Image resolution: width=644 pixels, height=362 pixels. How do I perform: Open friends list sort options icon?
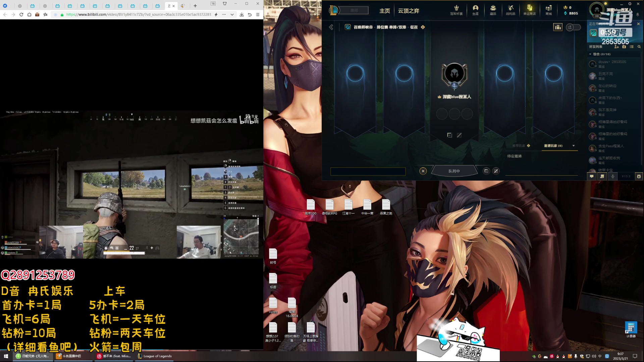click(x=632, y=47)
